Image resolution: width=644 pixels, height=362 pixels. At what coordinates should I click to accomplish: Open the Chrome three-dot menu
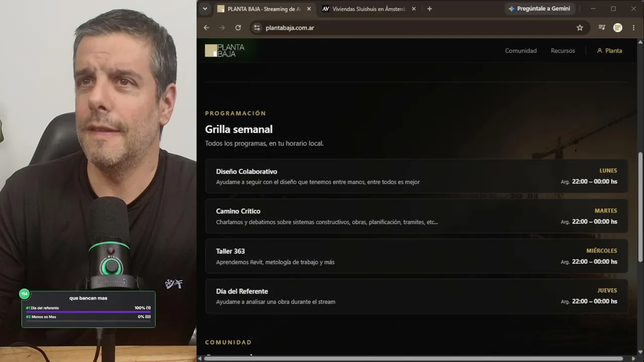(633, 28)
